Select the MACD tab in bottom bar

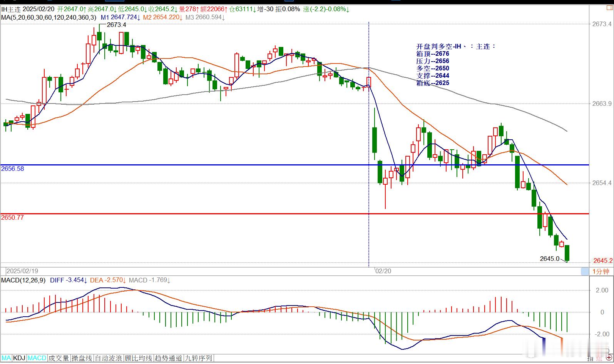coord(37,358)
